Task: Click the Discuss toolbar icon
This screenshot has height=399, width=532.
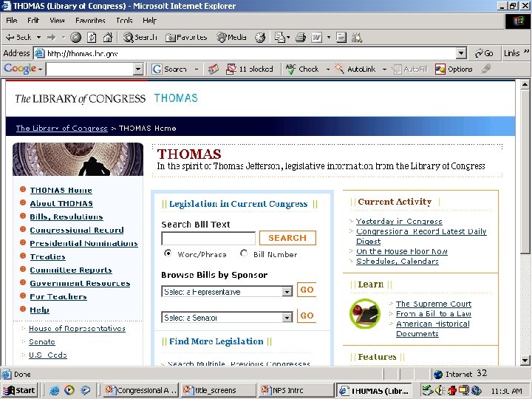Action: 341,38
